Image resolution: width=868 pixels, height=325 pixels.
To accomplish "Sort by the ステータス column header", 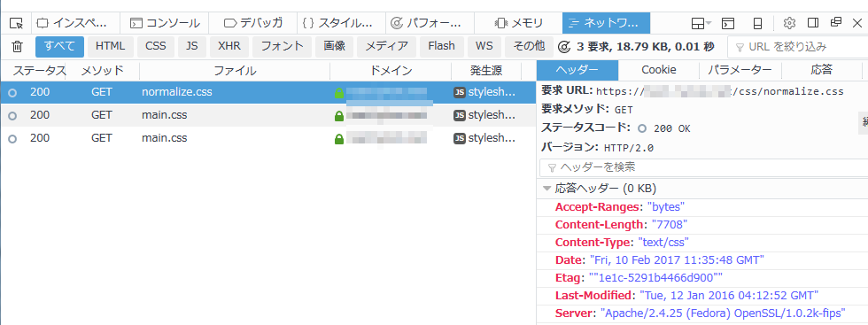I will (34, 70).
